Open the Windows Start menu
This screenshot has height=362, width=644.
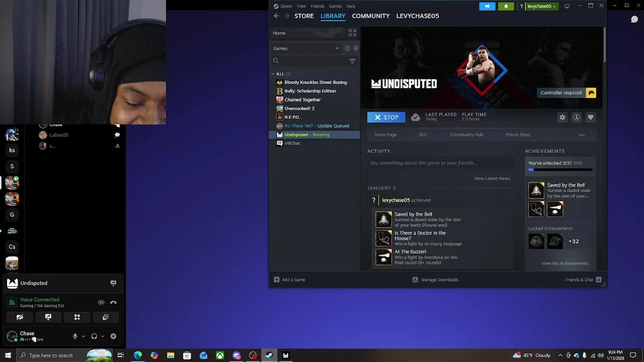pos(8,355)
